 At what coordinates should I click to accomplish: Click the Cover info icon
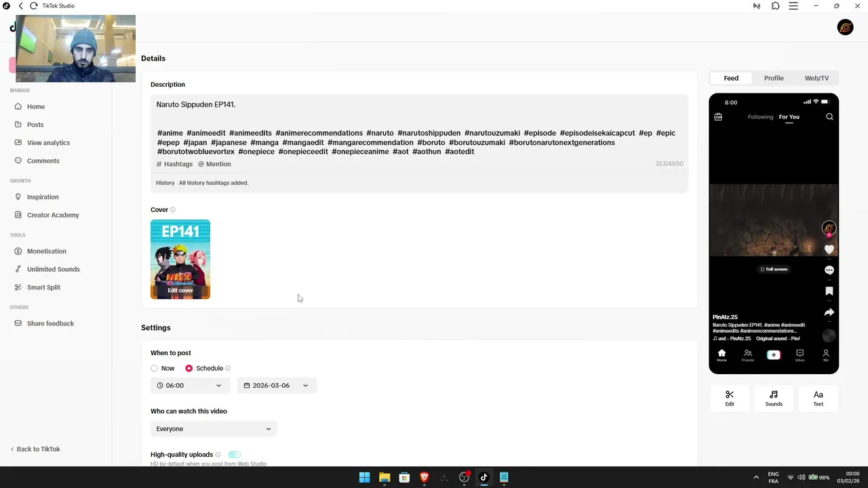pyautogui.click(x=173, y=210)
